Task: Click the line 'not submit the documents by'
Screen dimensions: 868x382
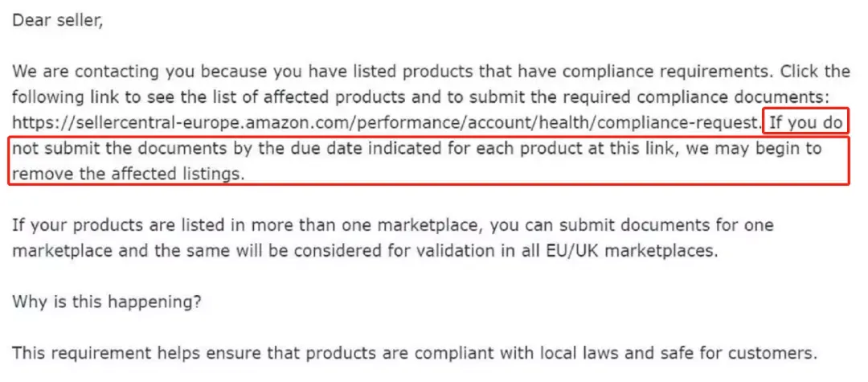Action: (x=416, y=148)
